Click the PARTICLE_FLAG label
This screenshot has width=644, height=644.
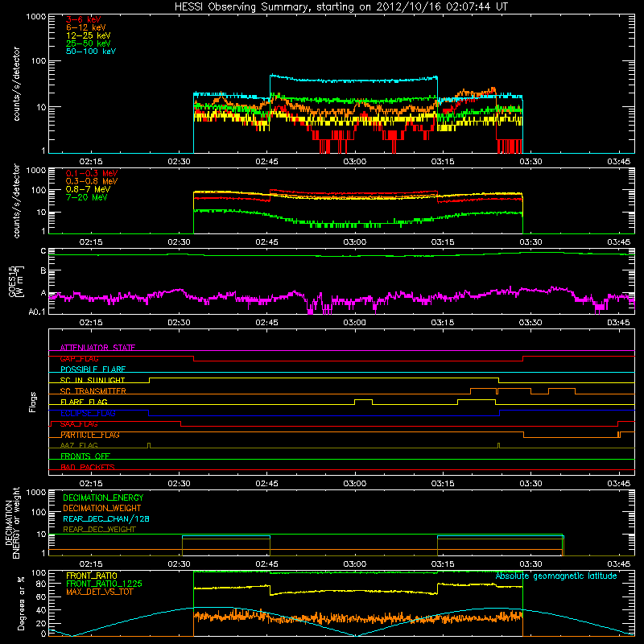[x=90, y=435]
